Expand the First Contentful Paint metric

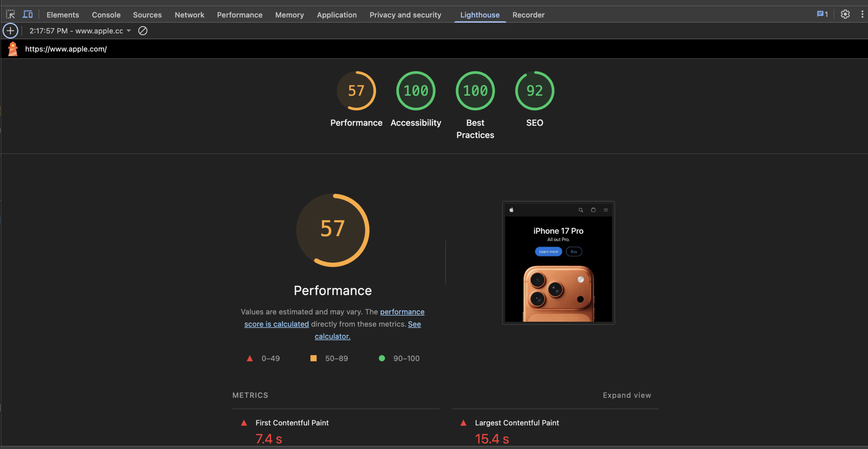click(x=292, y=423)
